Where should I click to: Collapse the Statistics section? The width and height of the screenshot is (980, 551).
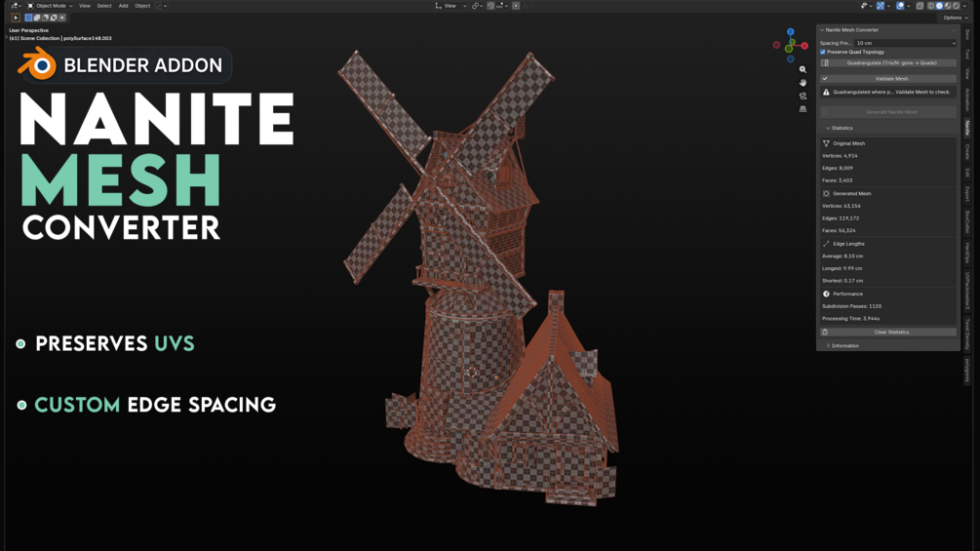coord(828,128)
